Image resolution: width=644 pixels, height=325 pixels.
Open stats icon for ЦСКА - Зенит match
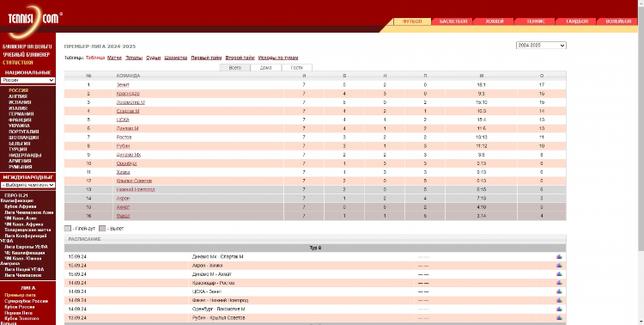[x=559, y=291]
